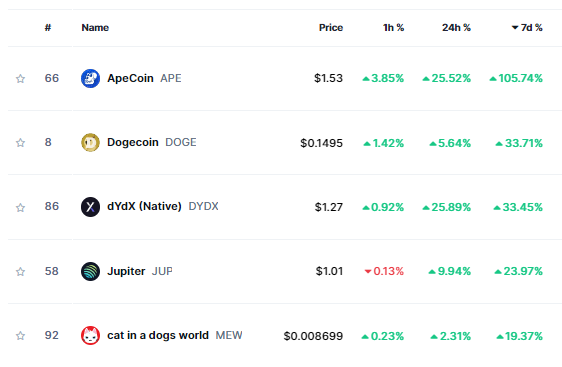
Task: Click the Dogecoin coin logo
Action: (x=90, y=143)
